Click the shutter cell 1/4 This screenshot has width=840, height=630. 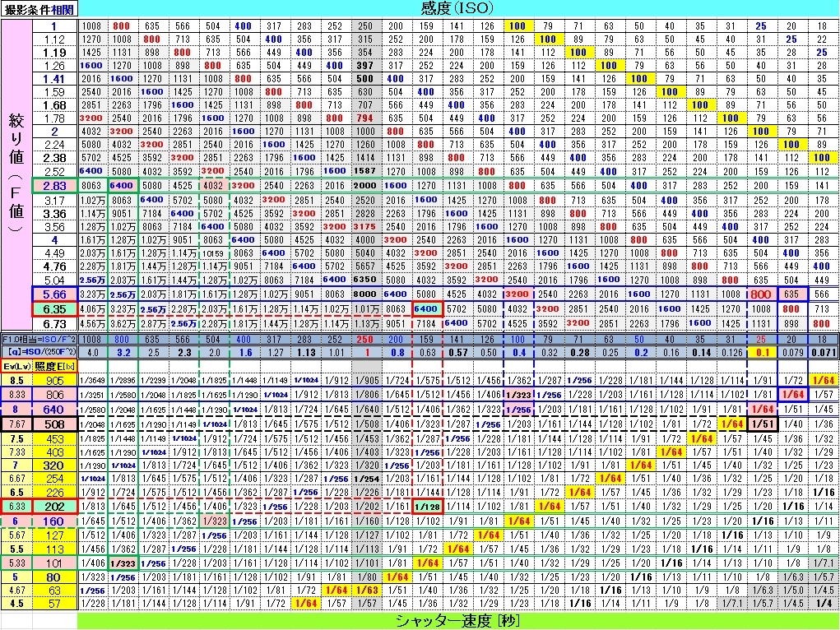pyautogui.click(x=824, y=604)
